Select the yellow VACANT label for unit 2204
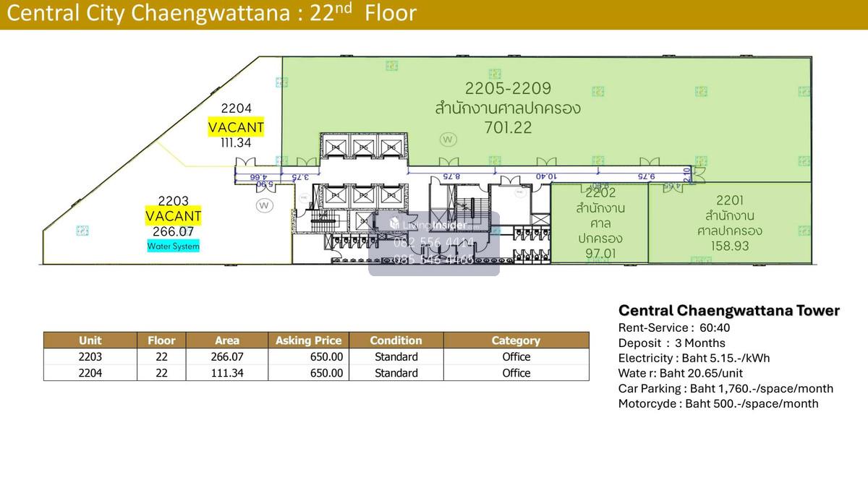 pos(236,128)
